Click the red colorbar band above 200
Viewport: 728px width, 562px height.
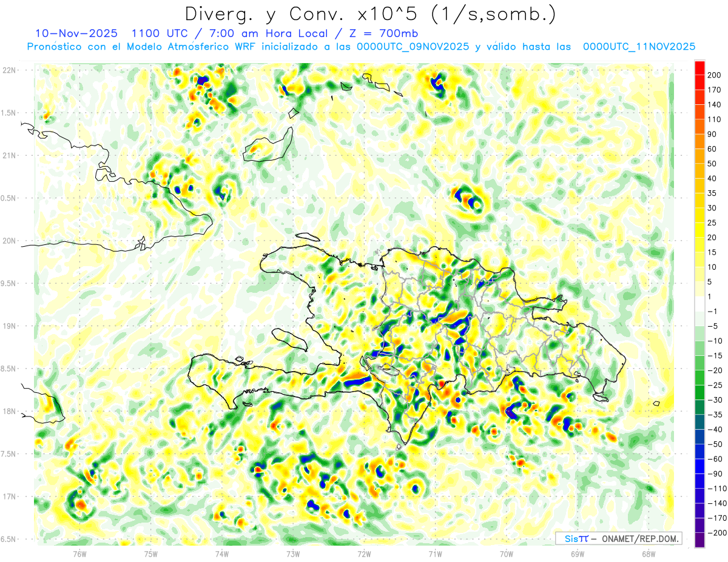point(699,68)
